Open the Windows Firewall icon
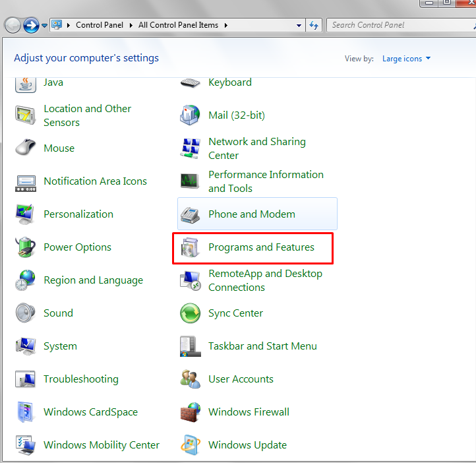This screenshot has height=463, width=476. click(x=190, y=413)
